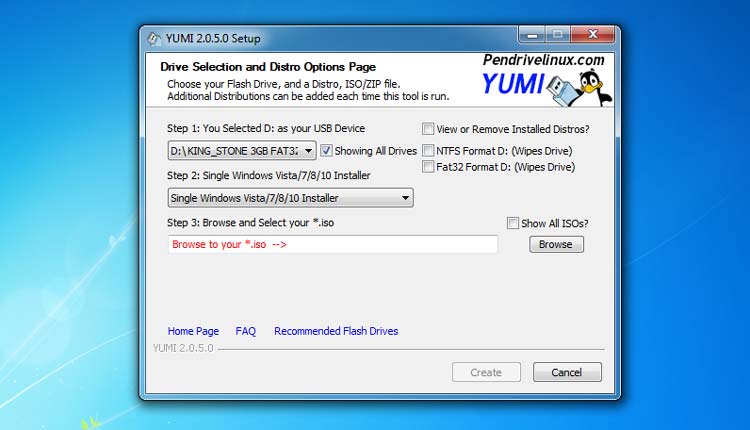Click the Cancel button
Viewport: 750px width, 430px height.
567,372
